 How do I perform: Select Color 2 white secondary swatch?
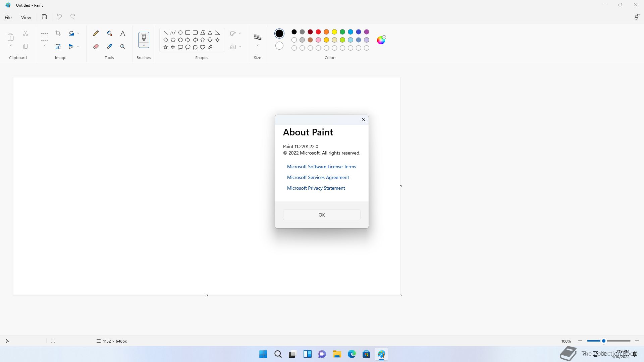[x=279, y=46]
